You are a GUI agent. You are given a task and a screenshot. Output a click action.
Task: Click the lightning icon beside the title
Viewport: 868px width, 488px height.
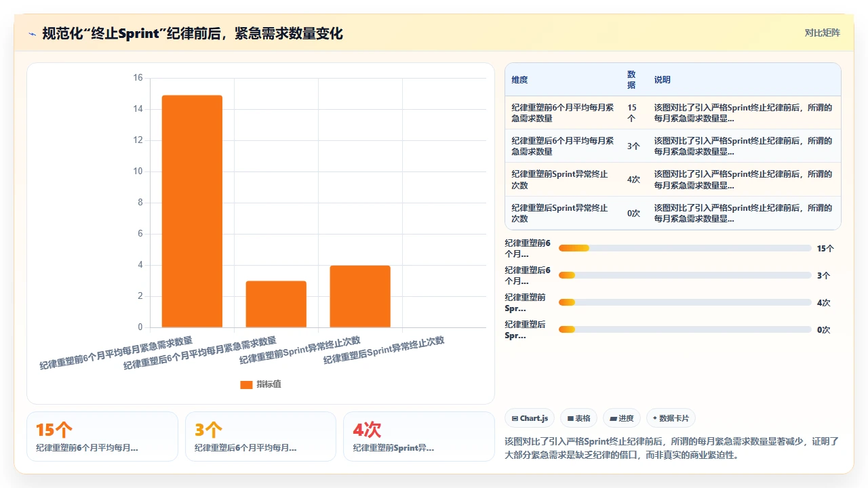click(33, 33)
